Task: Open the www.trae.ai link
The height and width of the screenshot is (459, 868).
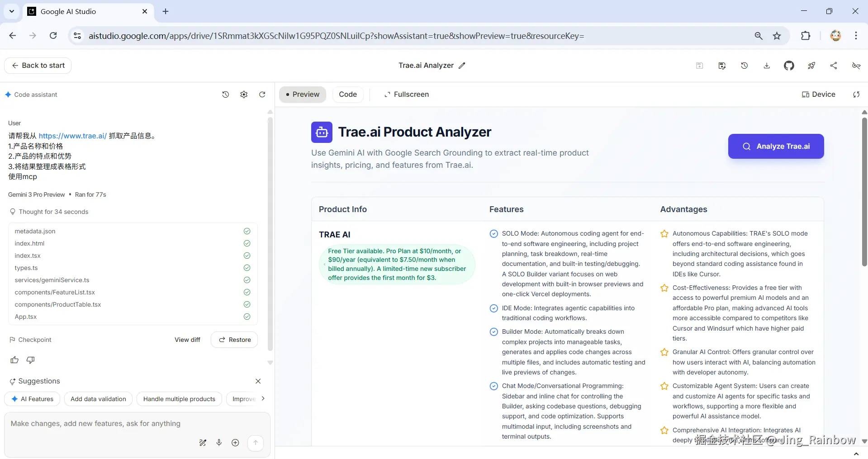Action: click(x=72, y=136)
